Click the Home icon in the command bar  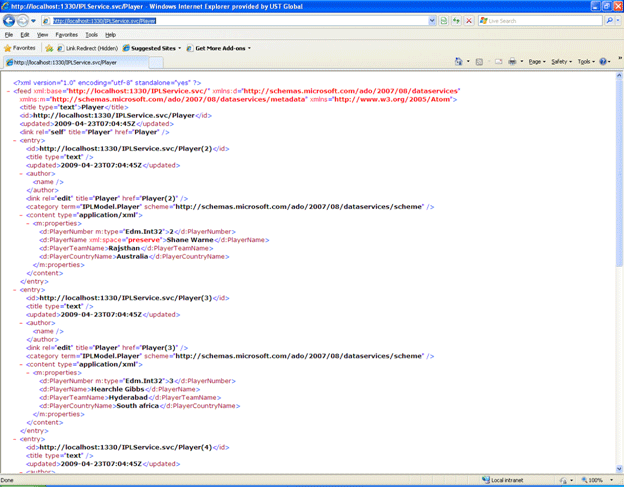pos(459,61)
